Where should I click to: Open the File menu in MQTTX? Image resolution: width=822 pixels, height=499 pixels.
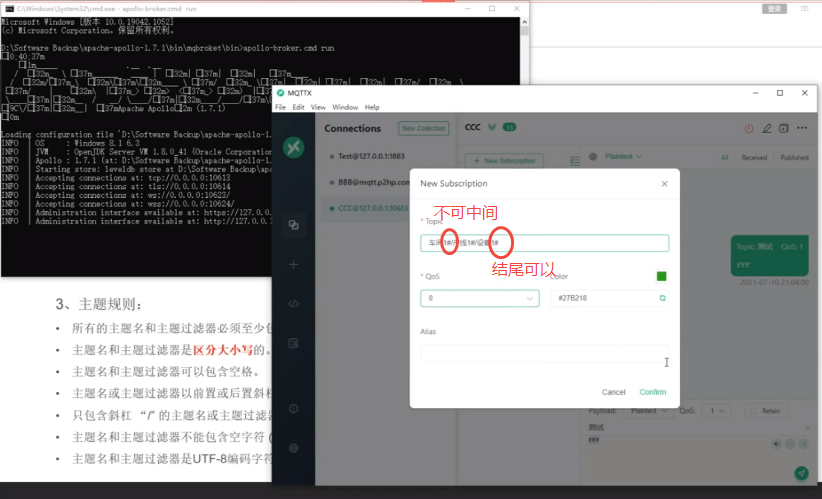click(280, 107)
